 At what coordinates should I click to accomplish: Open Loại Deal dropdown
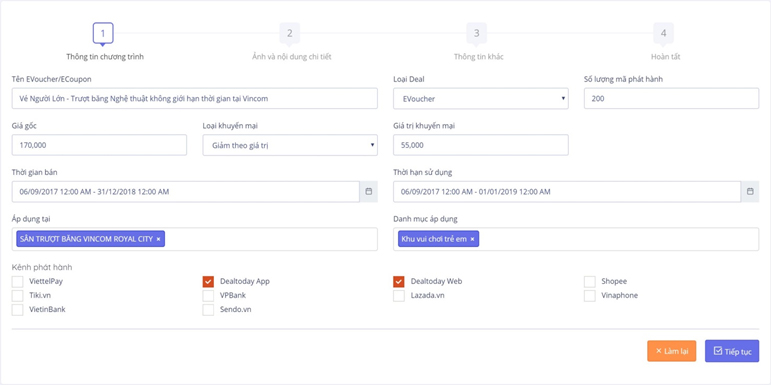pos(481,98)
